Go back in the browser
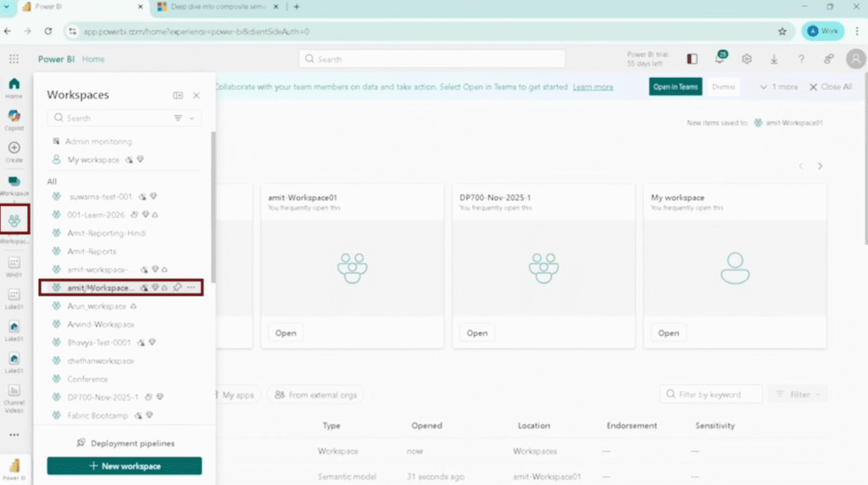This screenshot has height=485, width=868. pyautogui.click(x=7, y=31)
